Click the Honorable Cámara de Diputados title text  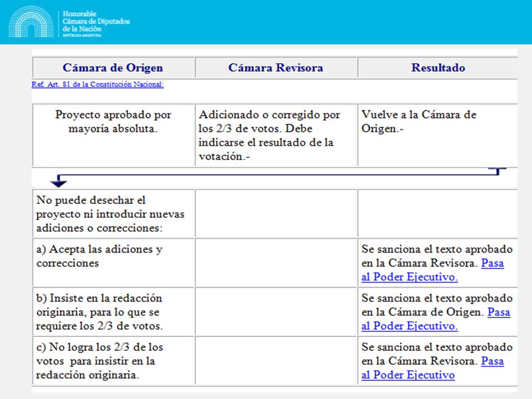(96, 24)
